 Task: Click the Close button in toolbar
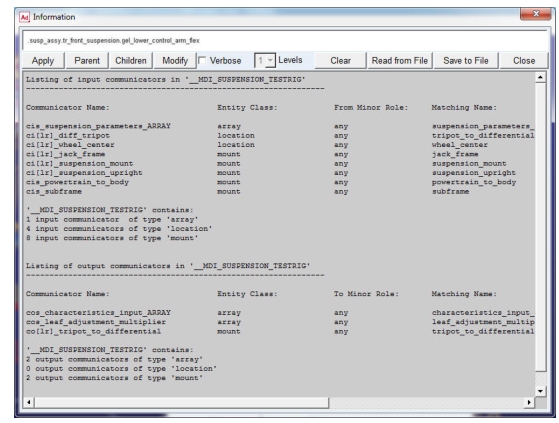pos(524,61)
